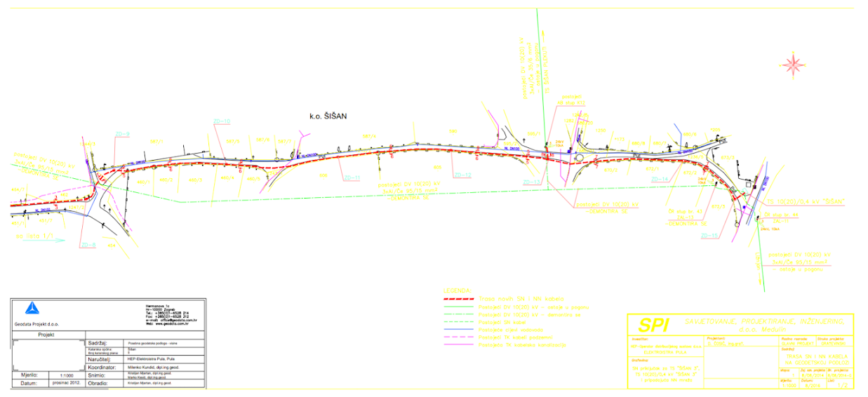Click the ZD-11 marker label
This screenshot has width=868, height=397.
click(x=352, y=178)
